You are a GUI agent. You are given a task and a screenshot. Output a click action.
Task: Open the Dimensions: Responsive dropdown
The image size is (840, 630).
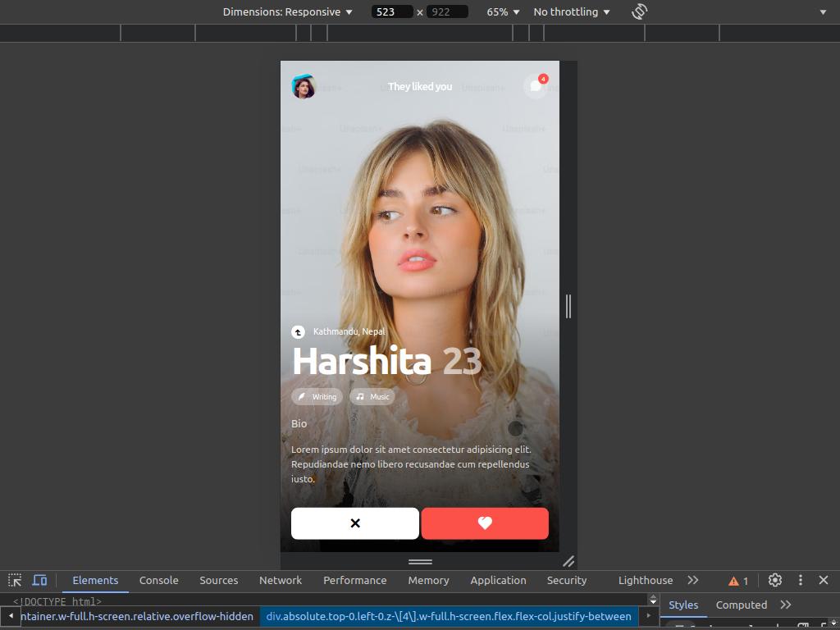click(288, 11)
